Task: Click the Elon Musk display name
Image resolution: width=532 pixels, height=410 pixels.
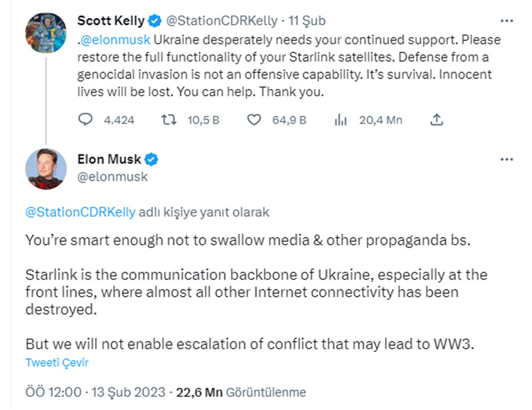Action: 109,160
